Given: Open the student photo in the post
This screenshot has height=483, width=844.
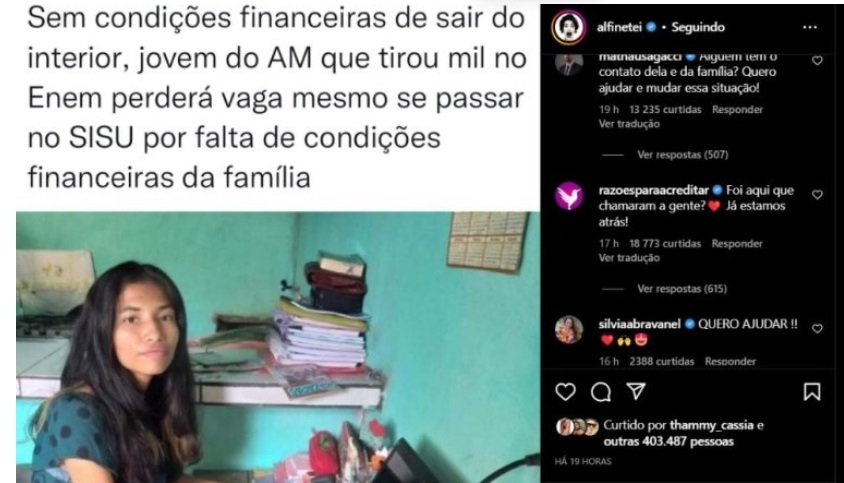Looking at the screenshot, I should (278, 347).
